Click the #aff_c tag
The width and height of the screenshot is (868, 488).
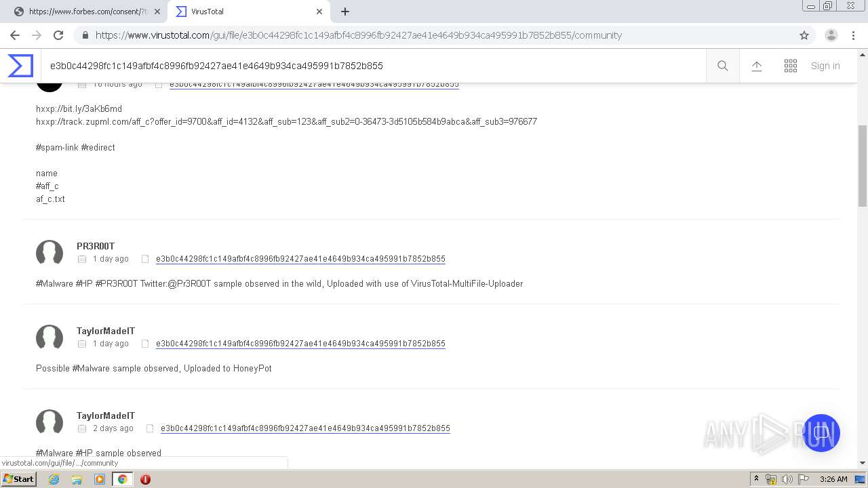point(47,186)
